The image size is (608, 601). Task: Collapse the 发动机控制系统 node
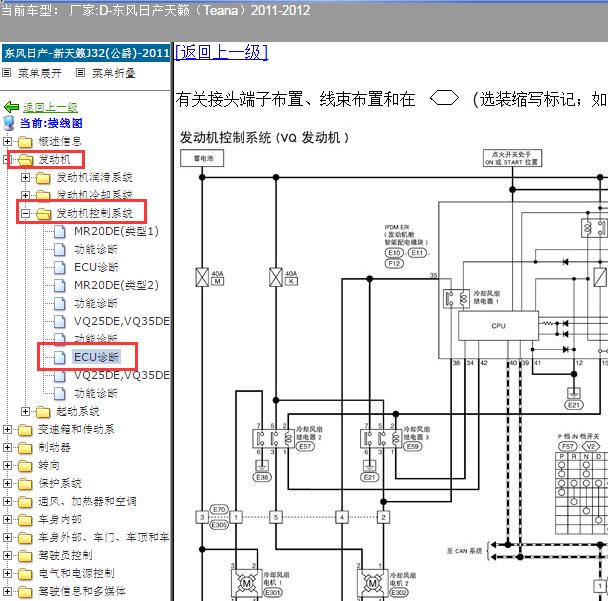(x=26, y=213)
